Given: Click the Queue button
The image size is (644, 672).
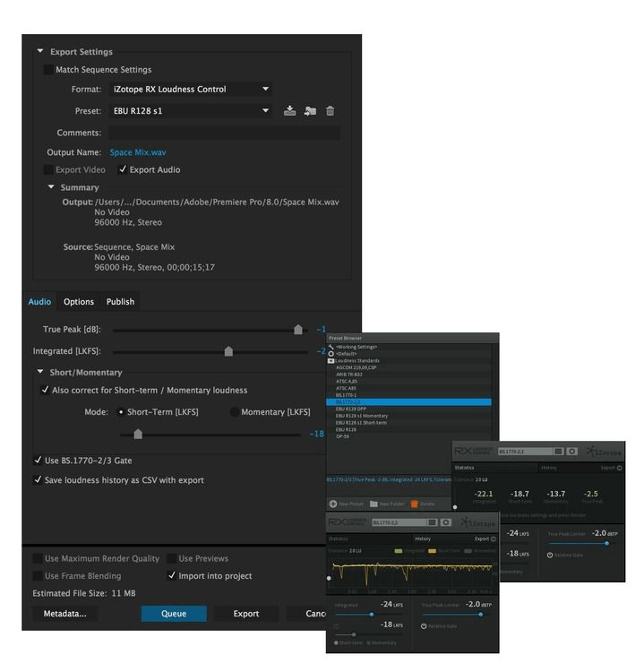Looking at the screenshot, I should (174, 613).
